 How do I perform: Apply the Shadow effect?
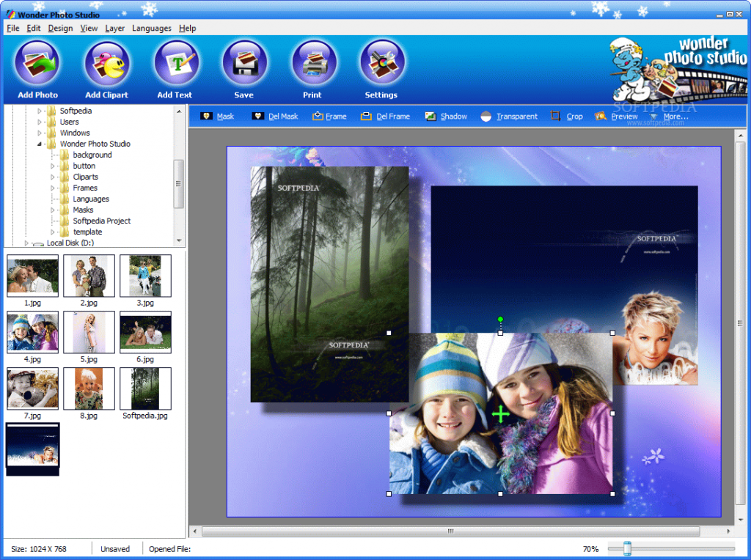446,117
